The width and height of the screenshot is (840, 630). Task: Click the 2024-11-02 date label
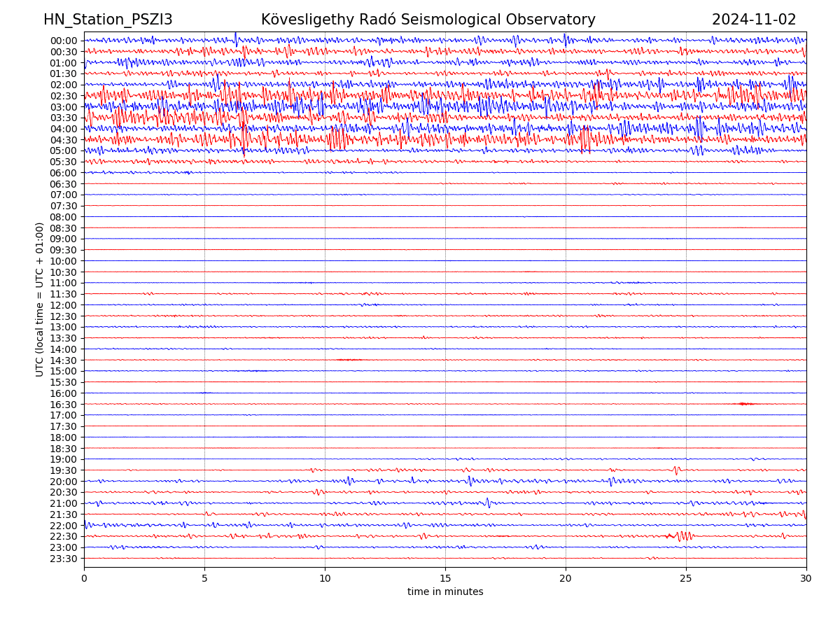753,20
